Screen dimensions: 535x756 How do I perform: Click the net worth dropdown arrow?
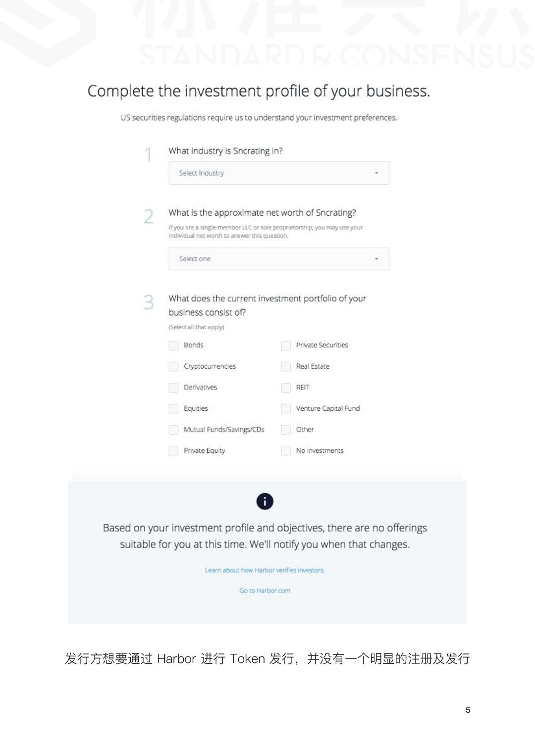pos(376,258)
